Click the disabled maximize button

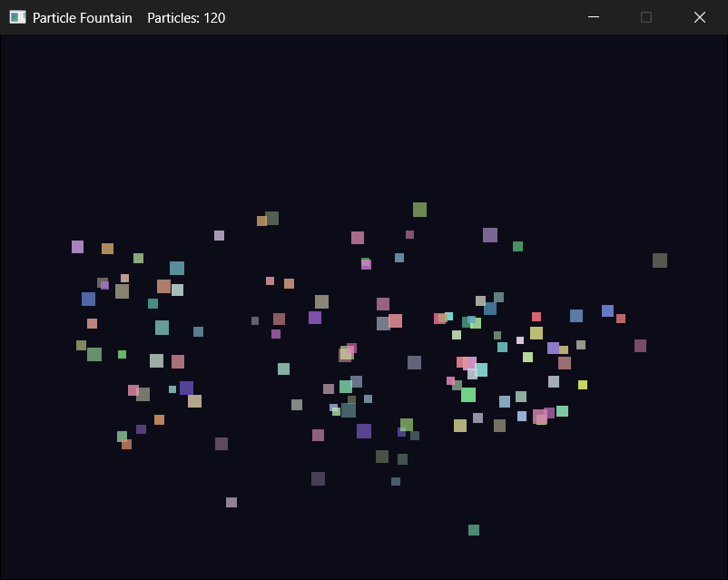(646, 17)
